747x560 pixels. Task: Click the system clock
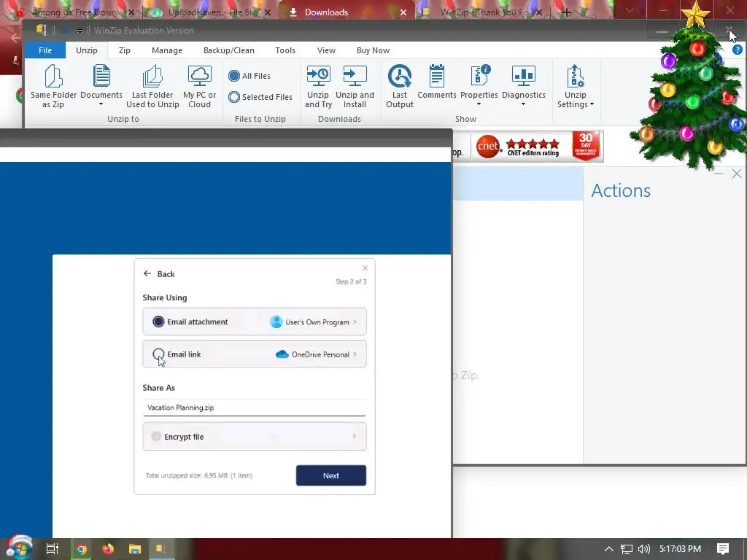click(680, 549)
